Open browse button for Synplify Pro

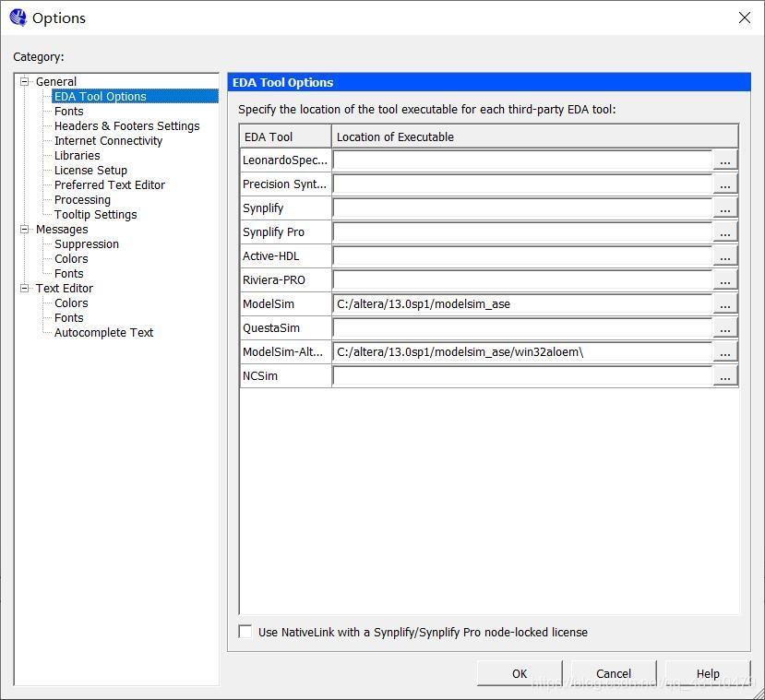click(x=725, y=231)
